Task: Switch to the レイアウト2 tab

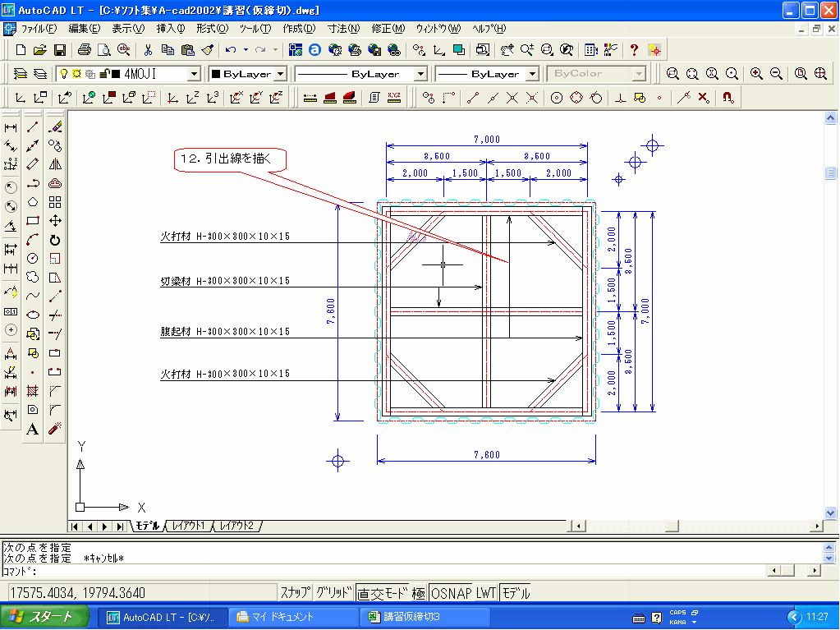Action: click(x=236, y=526)
